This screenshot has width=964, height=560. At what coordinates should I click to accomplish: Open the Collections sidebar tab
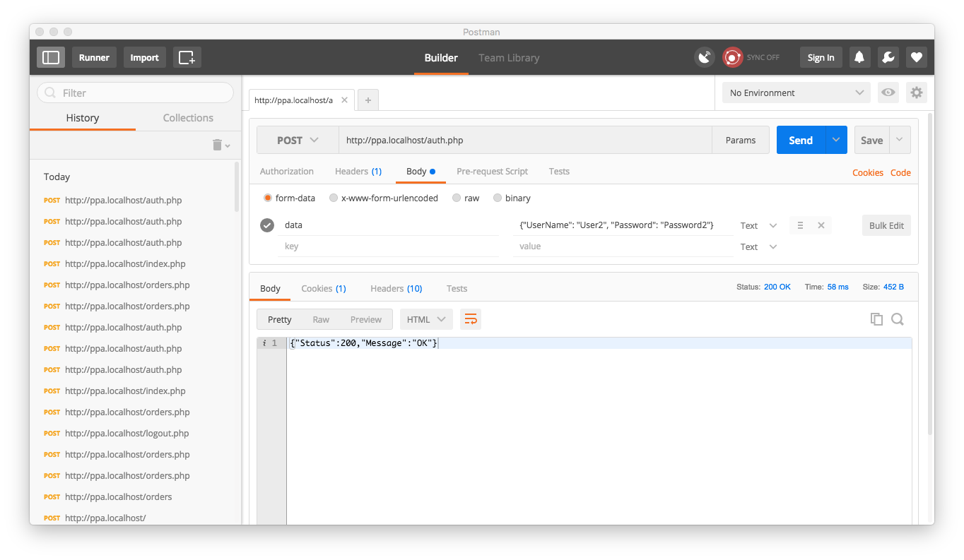tap(188, 118)
